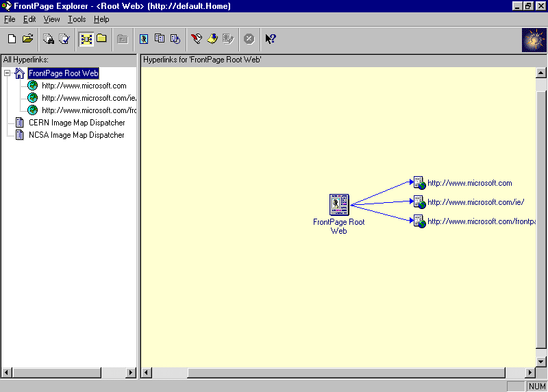The width and height of the screenshot is (548, 392).
Task: Run Cross File Spelling checkmark tool
Action: (64, 39)
